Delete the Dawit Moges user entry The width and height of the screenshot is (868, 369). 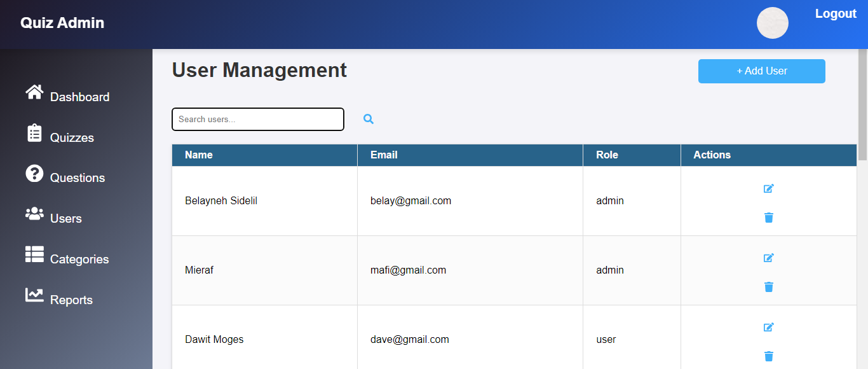768,356
